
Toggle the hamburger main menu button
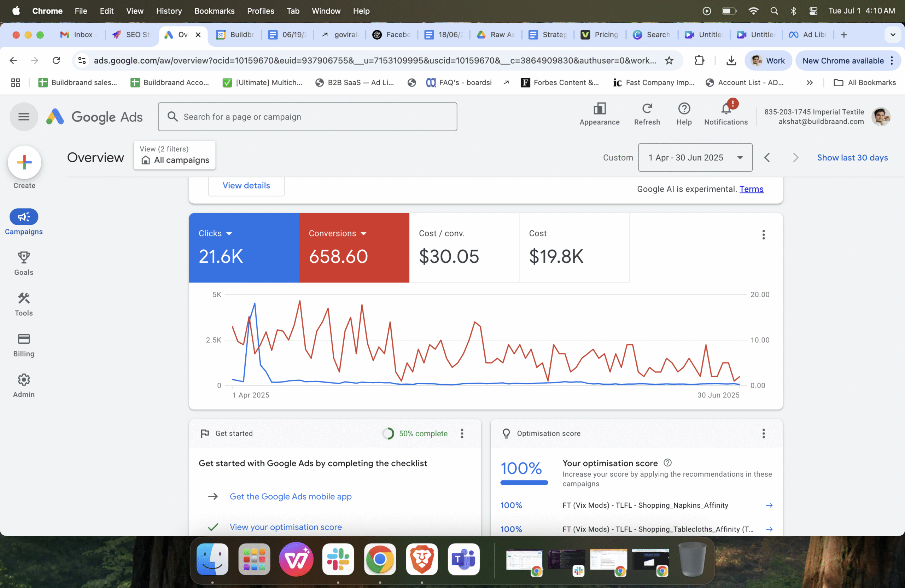click(x=24, y=117)
